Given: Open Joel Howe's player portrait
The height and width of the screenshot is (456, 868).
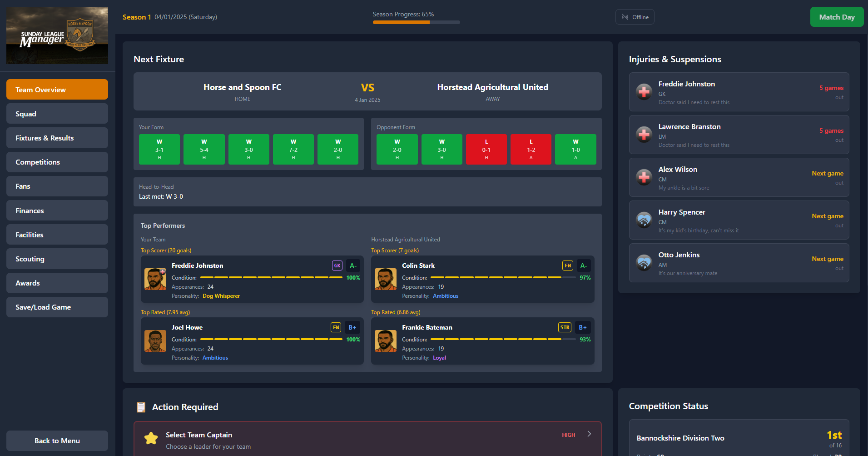Looking at the screenshot, I should (x=155, y=341).
